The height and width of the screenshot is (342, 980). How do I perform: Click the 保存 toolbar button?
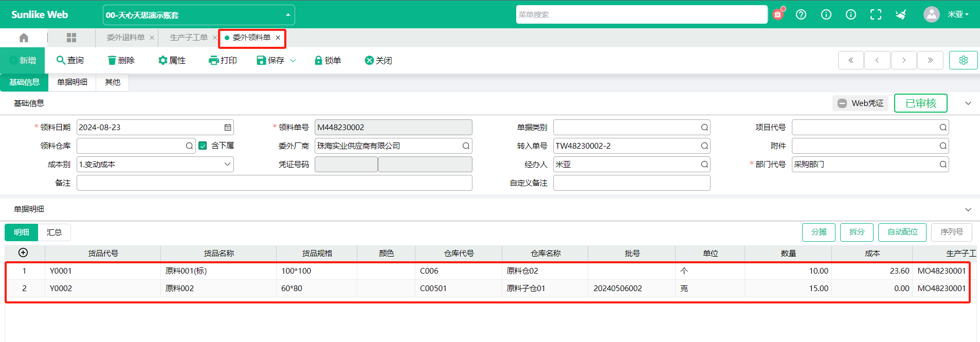click(x=270, y=61)
